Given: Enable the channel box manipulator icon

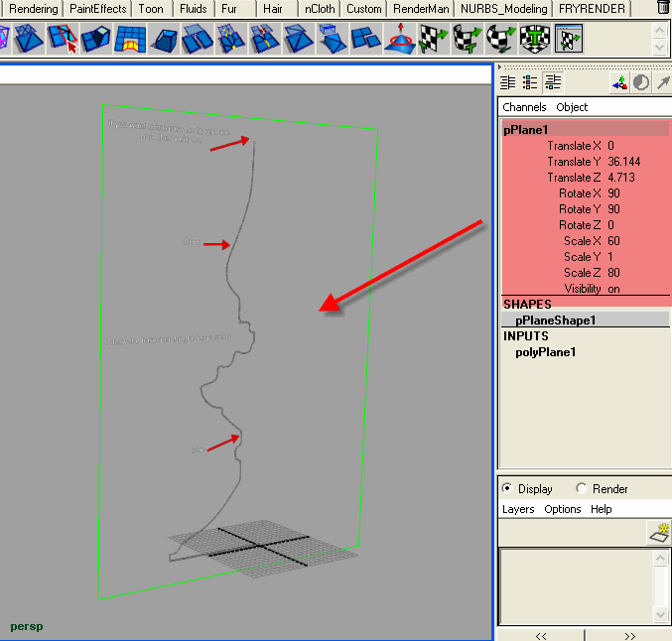Looking at the screenshot, I should click(x=618, y=83).
